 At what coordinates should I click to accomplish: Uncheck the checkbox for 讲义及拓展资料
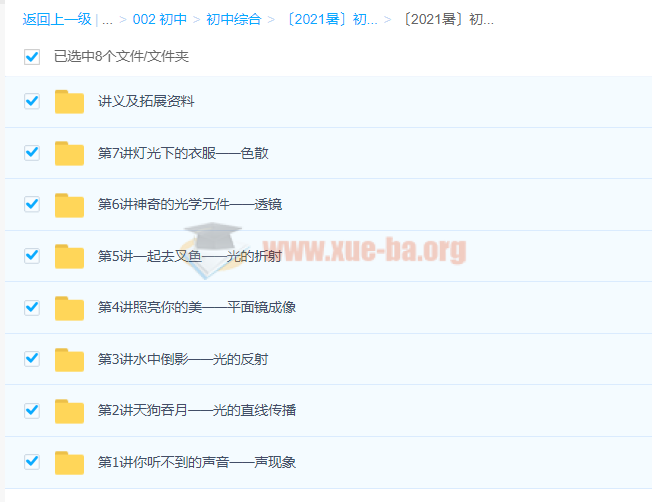pos(32,101)
